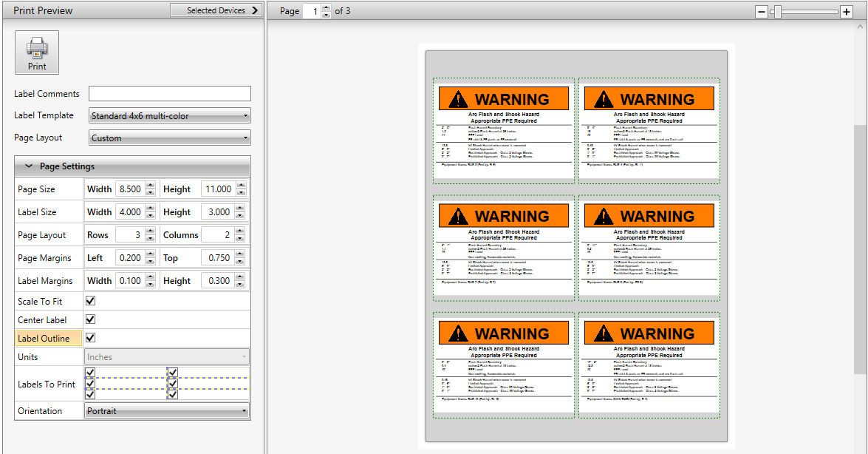The image size is (868, 454).
Task: Zoom in the preview with plus button
Action: 847,12
